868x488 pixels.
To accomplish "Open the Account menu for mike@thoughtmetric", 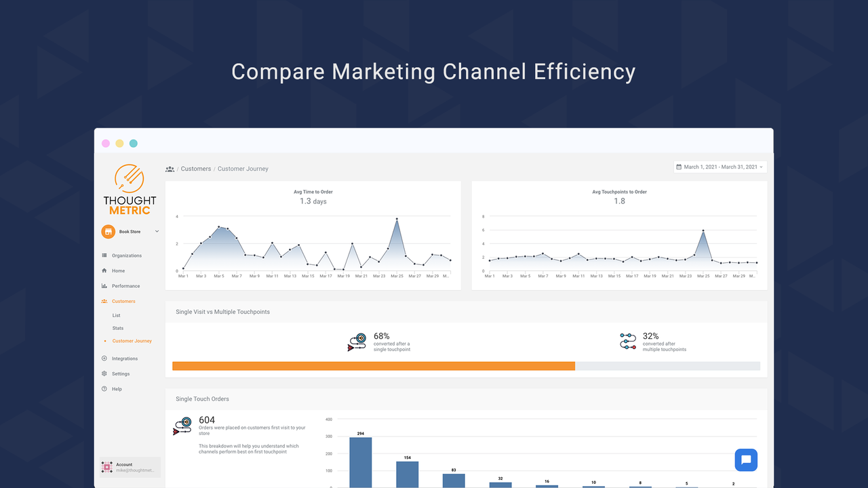I will tap(130, 467).
